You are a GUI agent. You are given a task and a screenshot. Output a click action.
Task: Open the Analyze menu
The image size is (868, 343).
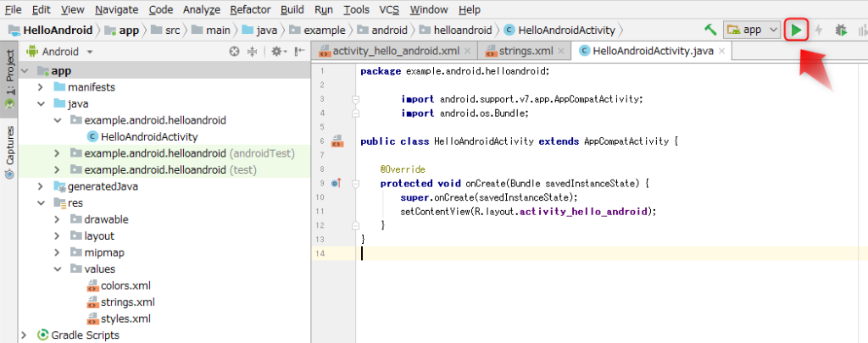[202, 9]
